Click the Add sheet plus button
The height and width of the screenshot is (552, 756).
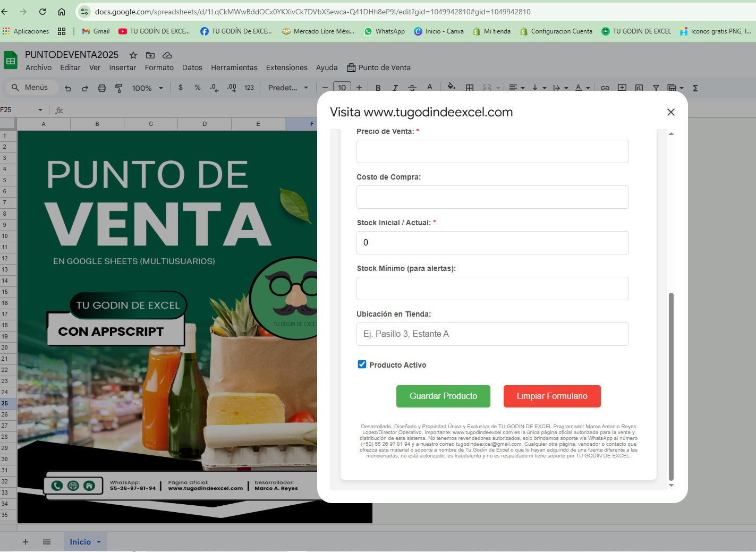(25, 542)
